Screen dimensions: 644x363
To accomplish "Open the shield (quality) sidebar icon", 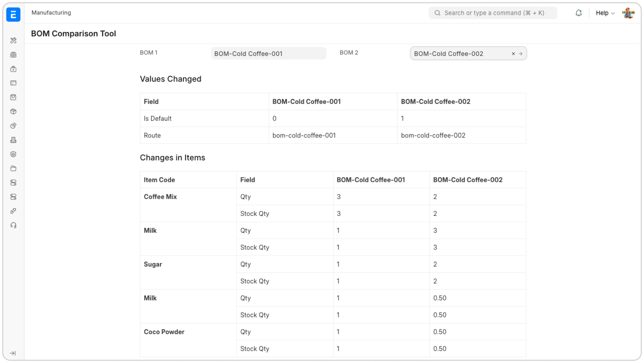I will click(x=13, y=154).
